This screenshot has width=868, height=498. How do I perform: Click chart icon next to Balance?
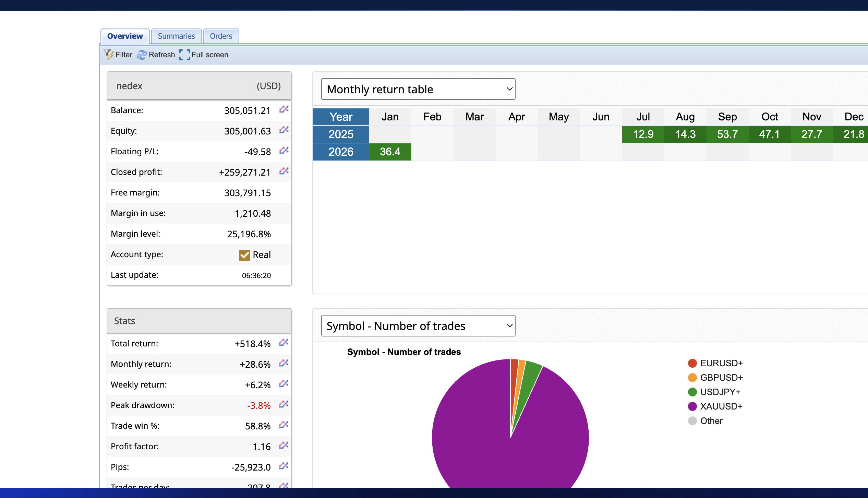tap(284, 109)
